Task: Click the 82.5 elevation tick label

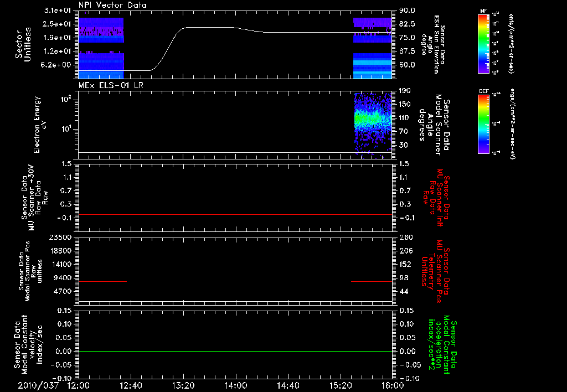Action: tap(407, 24)
